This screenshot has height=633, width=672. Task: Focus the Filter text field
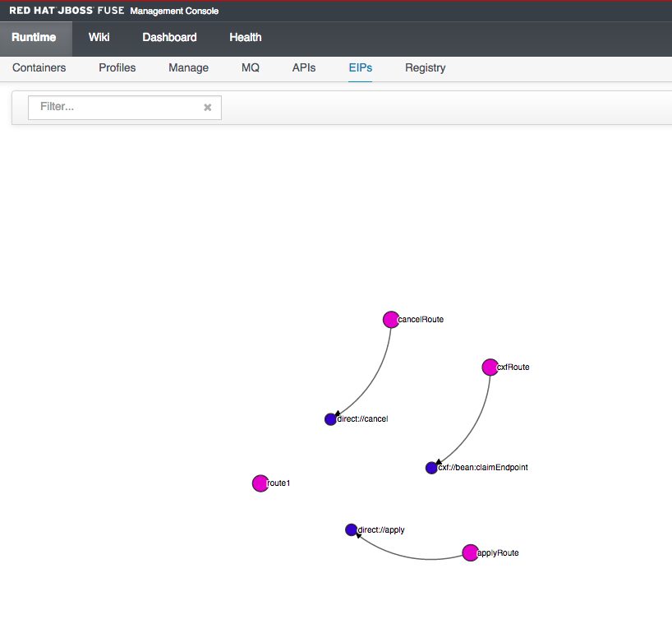(x=125, y=107)
